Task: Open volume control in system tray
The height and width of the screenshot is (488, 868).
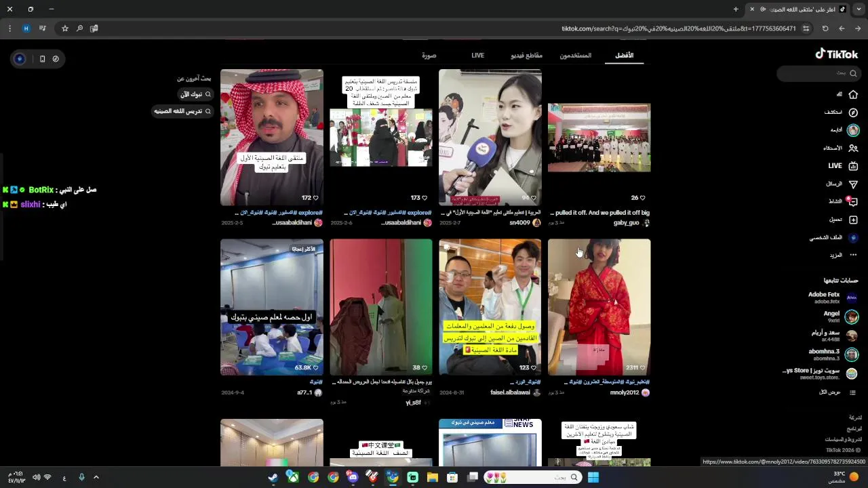Action: click(36, 477)
